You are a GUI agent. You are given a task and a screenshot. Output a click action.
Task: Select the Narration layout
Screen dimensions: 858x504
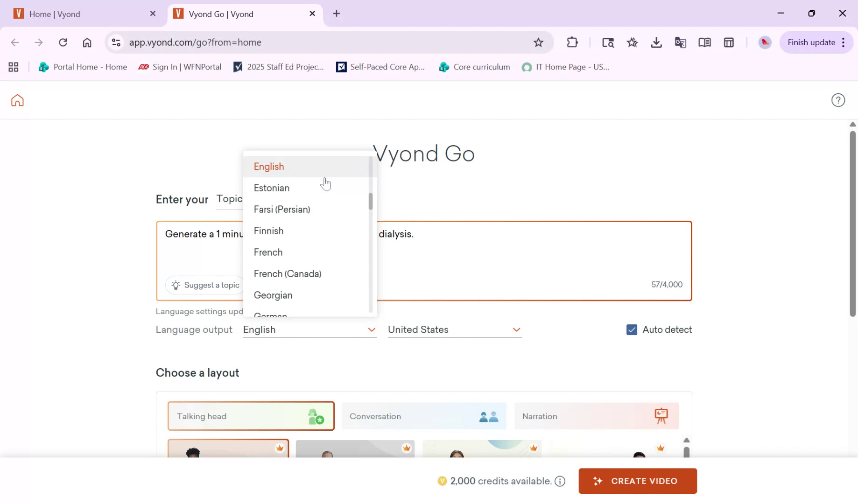tap(596, 416)
